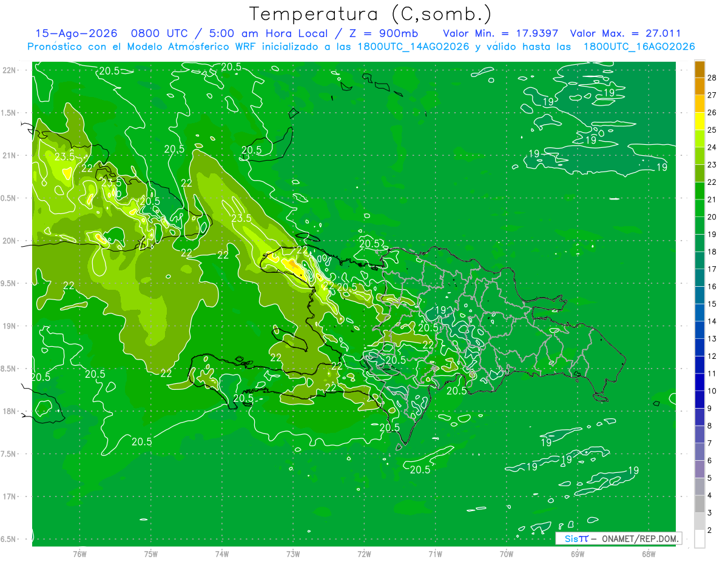This screenshot has height=562, width=728.
Task: Click the "Valor Min. = 17.9397" value
Action: (500, 33)
